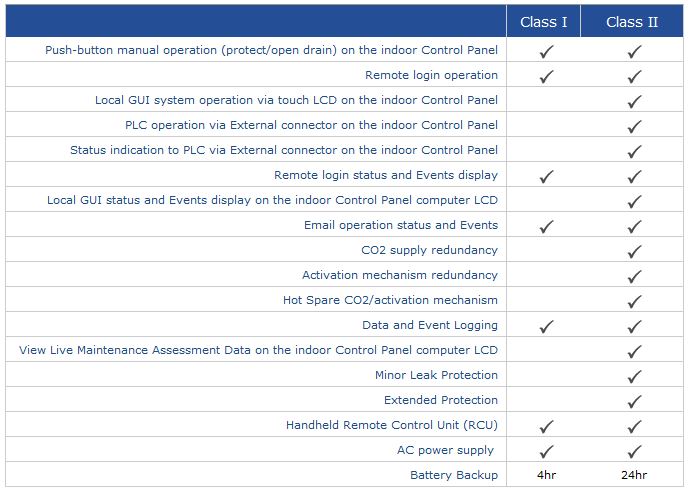Select the Class II column header
This screenshot has height=492, width=689.
[x=632, y=22]
